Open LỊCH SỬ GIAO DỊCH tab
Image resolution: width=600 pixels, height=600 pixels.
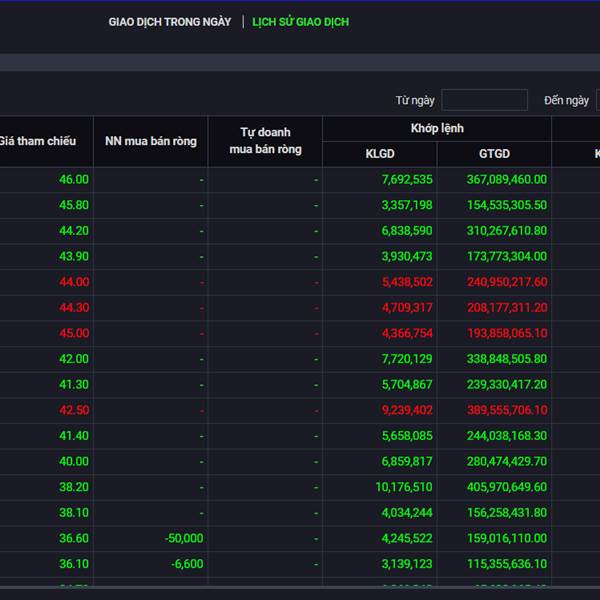(x=300, y=22)
